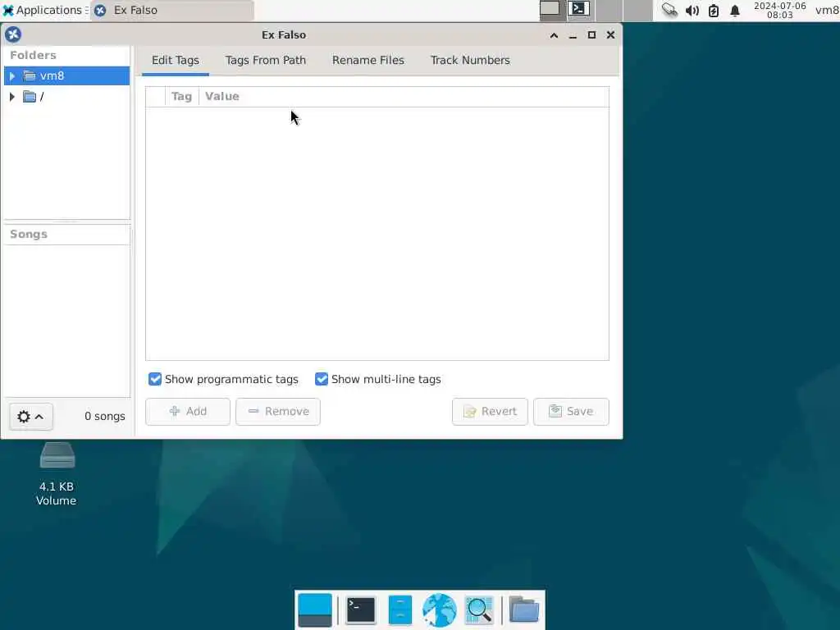Open the home folder dock icon
This screenshot has height=630, width=840.
pos(524,609)
